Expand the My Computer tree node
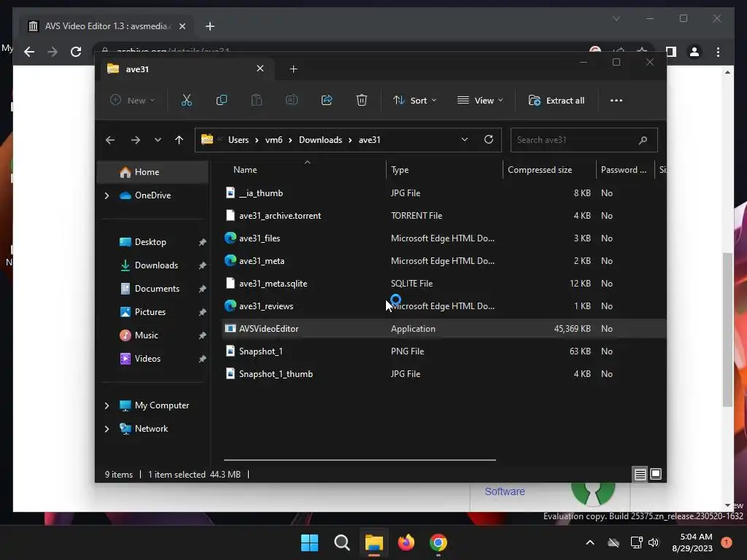Screen dimensions: 747x560 pyautogui.click(x=107, y=405)
